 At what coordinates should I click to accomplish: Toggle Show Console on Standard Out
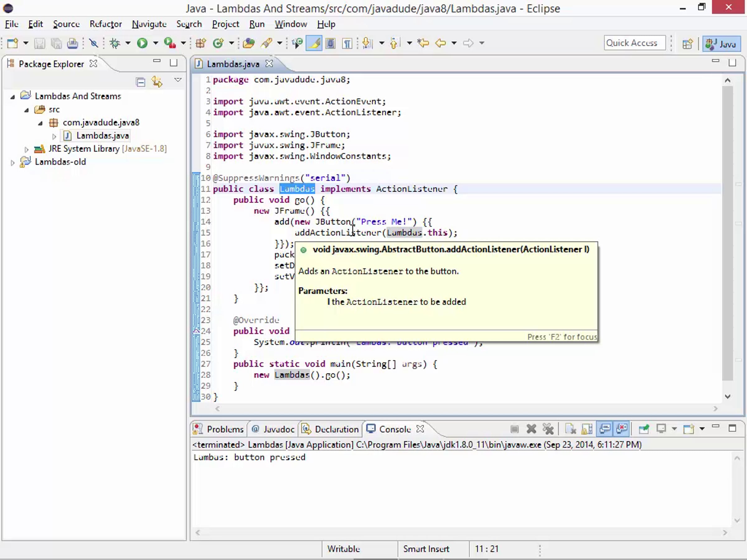(x=604, y=429)
